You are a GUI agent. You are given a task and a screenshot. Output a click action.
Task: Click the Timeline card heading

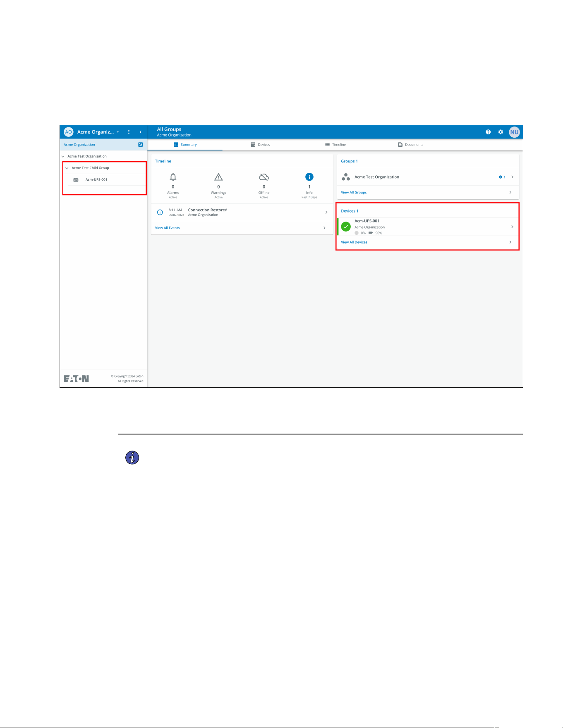(163, 161)
